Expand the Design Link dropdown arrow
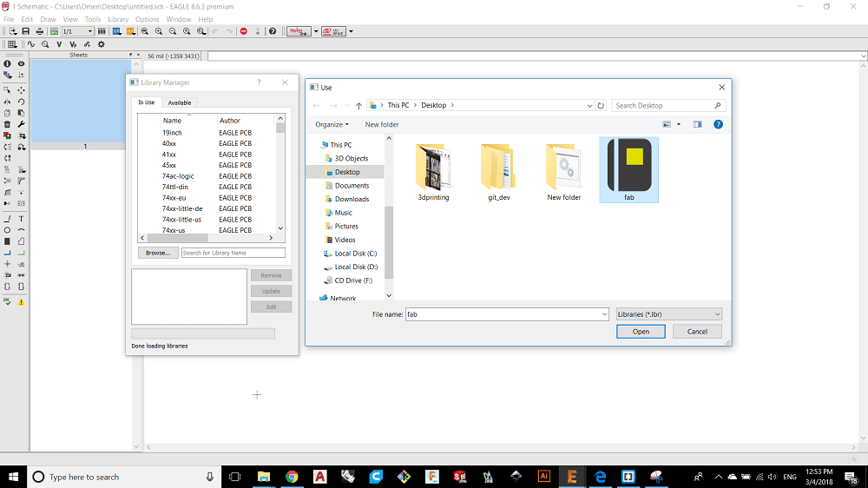Viewport: 868px width, 488px height. (316, 31)
